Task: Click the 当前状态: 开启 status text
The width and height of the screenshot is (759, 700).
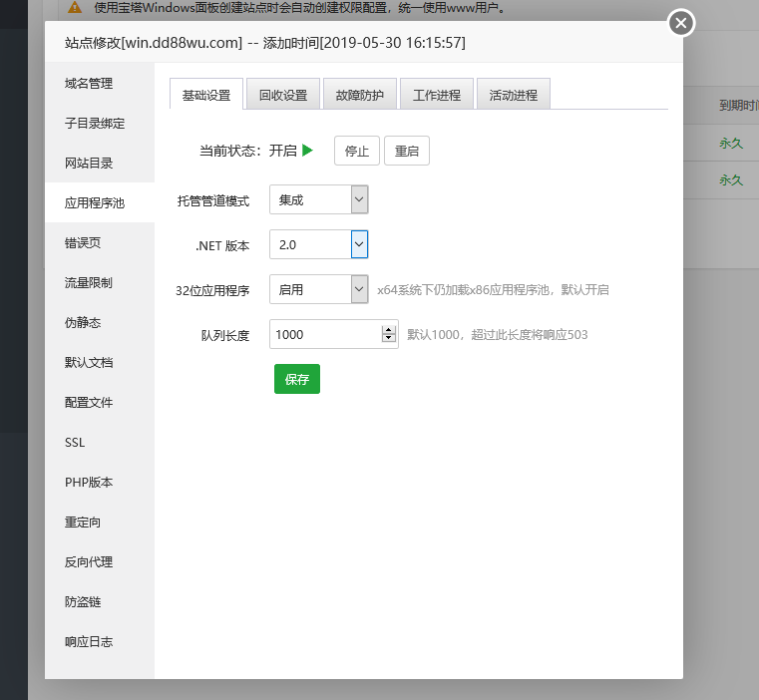Action: tap(248, 151)
